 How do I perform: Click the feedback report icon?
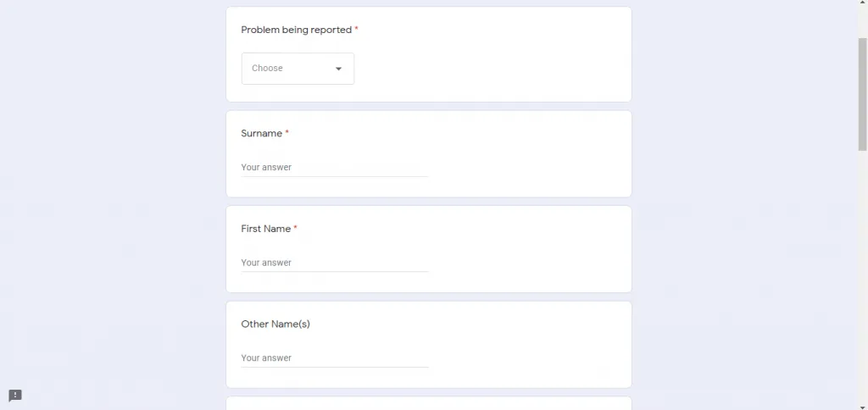[x=15, y=396]
